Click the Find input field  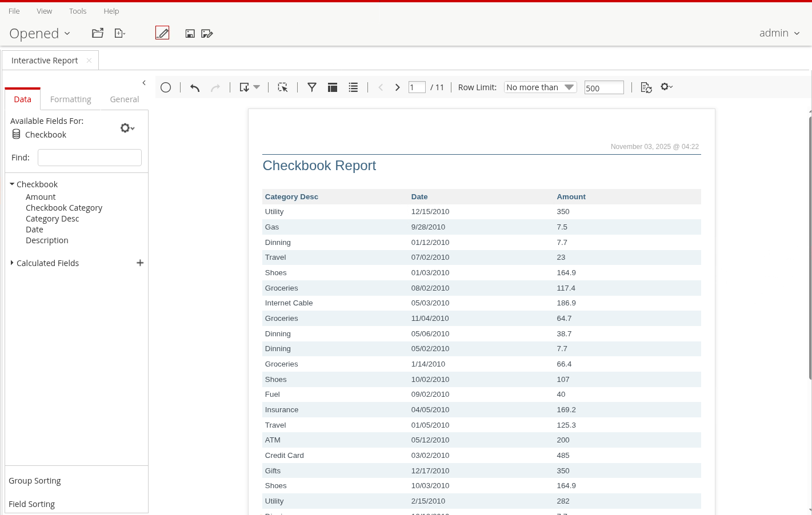point(90,158)
